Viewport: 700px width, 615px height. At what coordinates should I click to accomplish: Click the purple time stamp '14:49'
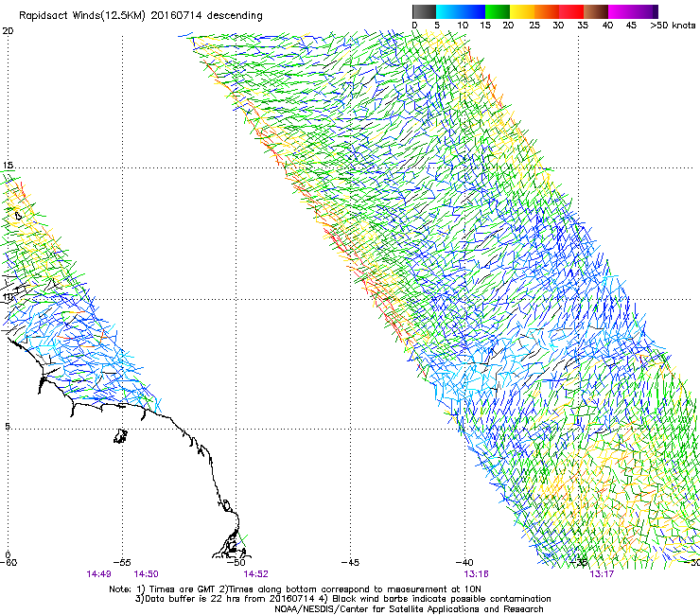(98, 574)
